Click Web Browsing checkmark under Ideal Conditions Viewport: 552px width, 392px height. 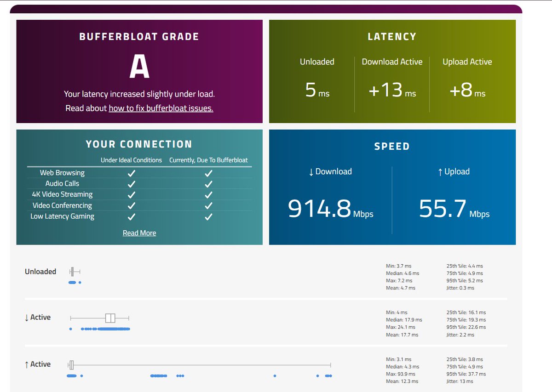(132, 173)
